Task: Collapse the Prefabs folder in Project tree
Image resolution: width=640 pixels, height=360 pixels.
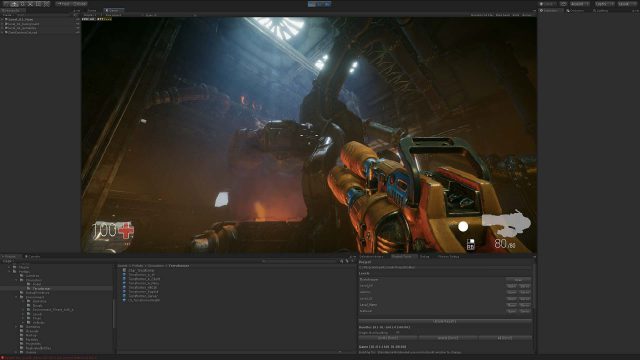Action: pos(9,271)
